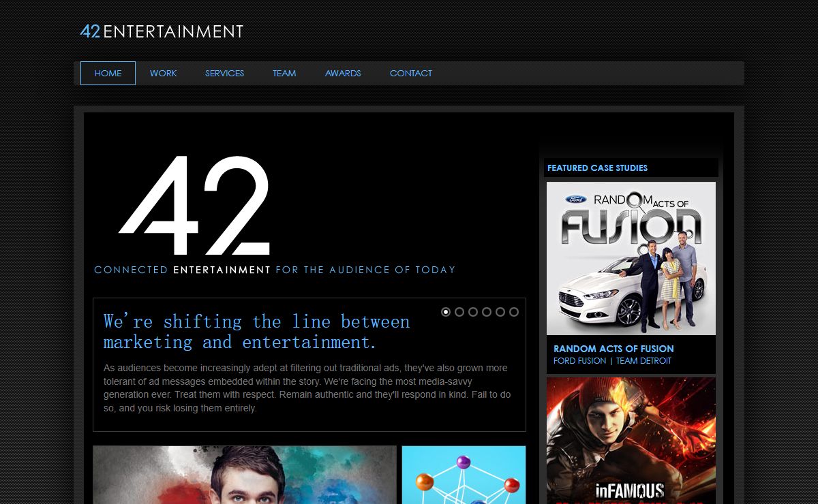The width and height of the screenshot is (818, 504).
Task: Switch to the second slide dot
Action: coord(459,312)
